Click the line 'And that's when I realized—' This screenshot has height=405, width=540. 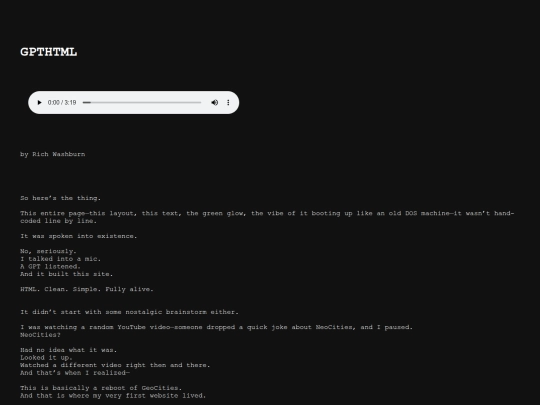click(75, 373)
